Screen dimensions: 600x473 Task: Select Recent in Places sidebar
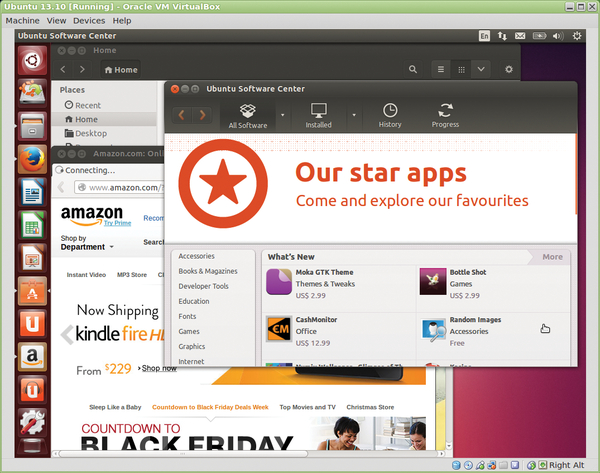104,105
